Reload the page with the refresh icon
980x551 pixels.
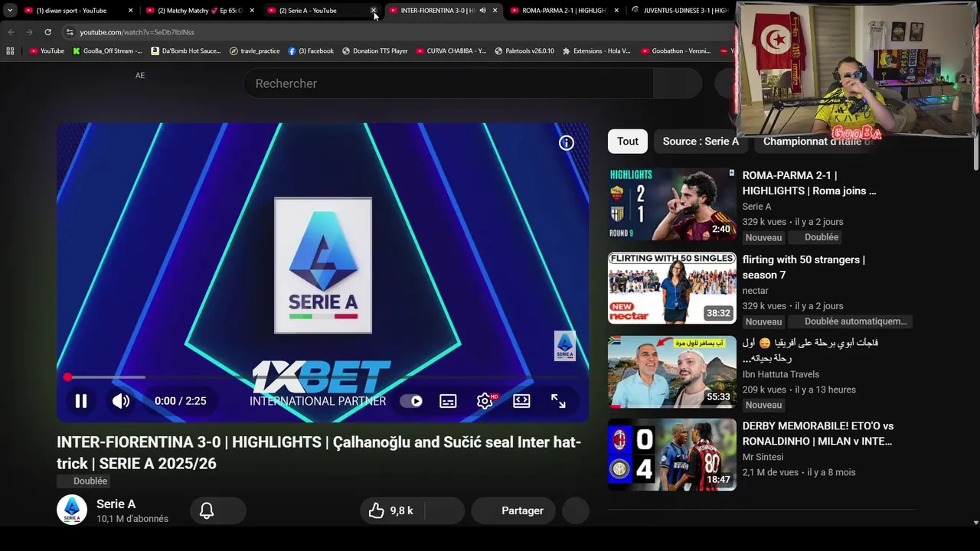47,32
